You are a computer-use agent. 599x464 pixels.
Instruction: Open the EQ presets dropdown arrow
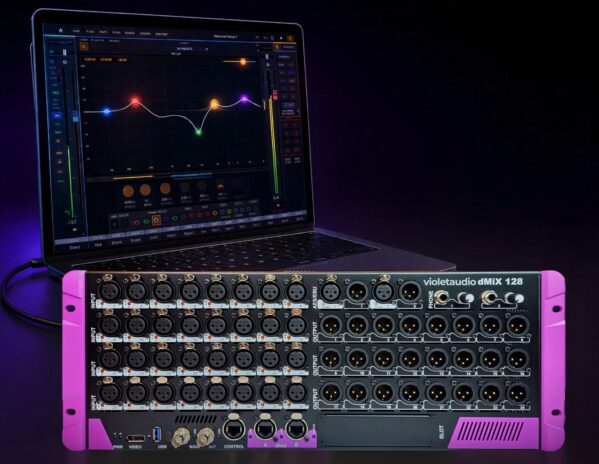tap(207, 49)
